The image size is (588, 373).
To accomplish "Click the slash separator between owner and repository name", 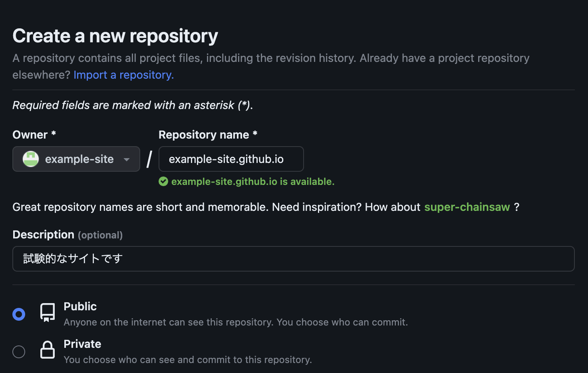I will point(148,159).
